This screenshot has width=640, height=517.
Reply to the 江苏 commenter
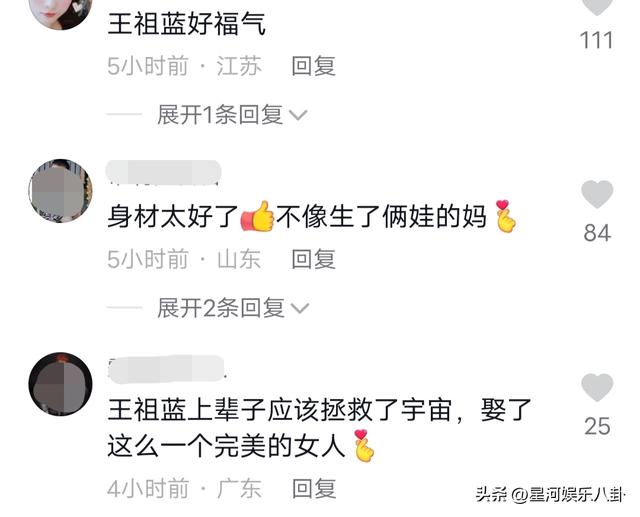(313, 66)
